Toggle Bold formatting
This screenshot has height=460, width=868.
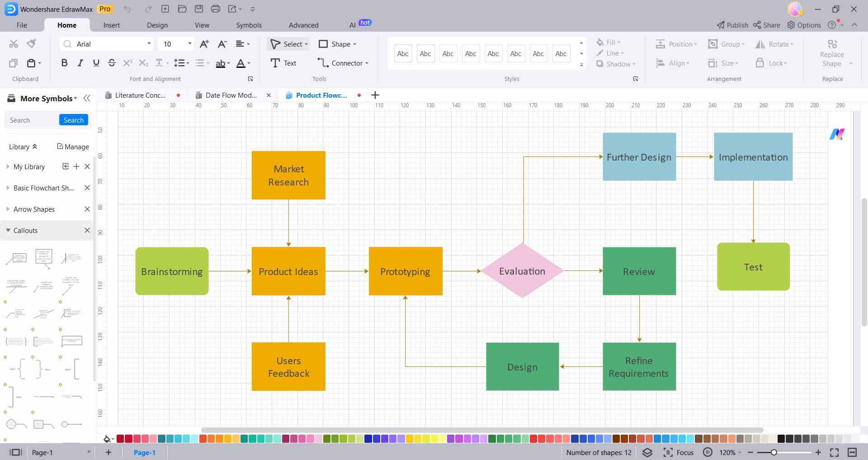pyautogui.click(x=64, y=63)
